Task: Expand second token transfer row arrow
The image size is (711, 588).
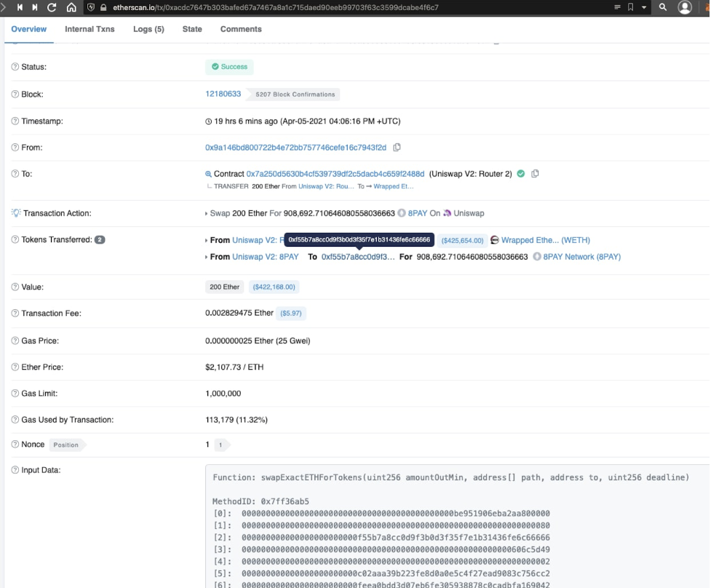Action: (x=207, y=257)
